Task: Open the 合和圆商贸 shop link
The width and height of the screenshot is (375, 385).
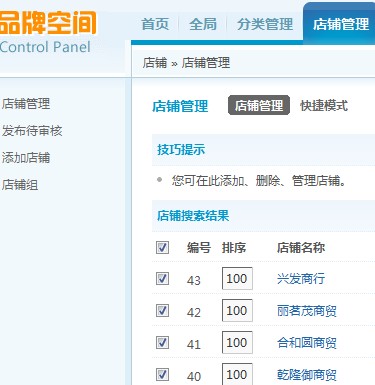Action: [307, 343]
